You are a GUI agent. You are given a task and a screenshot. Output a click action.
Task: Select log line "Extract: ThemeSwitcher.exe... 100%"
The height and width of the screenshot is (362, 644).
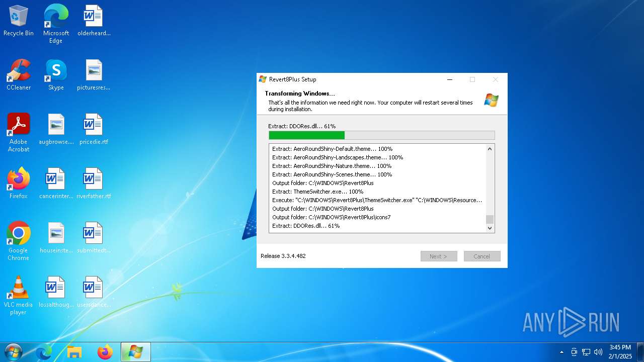(x=318, y=192)
